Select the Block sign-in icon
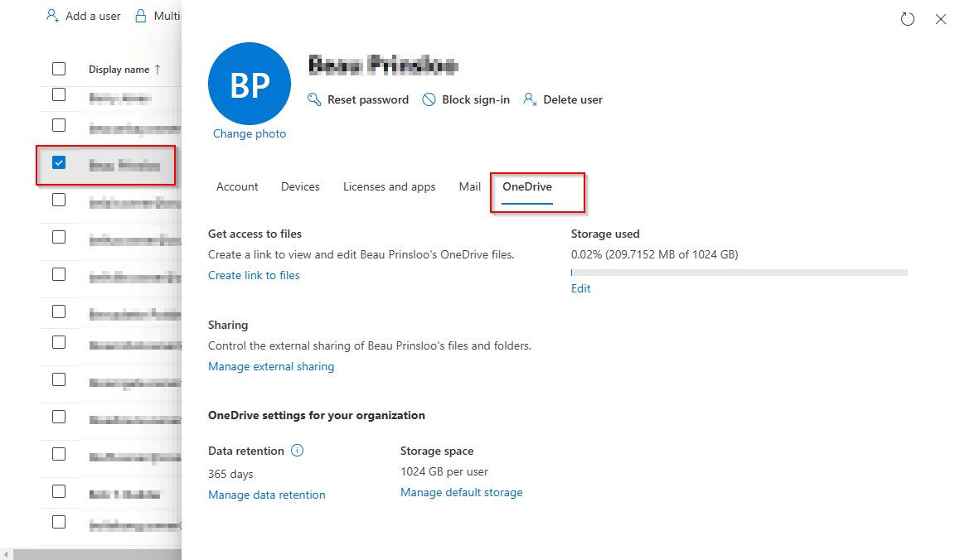The image size is (960, 560). pos(429,99)
